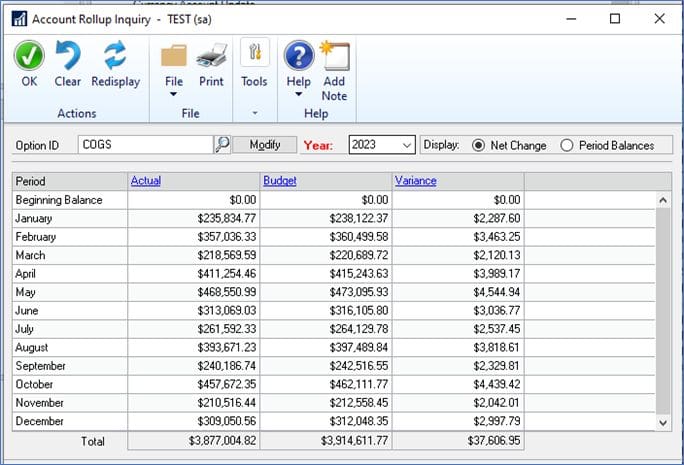The height and width of the screenshot is (465, 684).
Task: Select the Period Balances display option
Action: coord(567,145)
